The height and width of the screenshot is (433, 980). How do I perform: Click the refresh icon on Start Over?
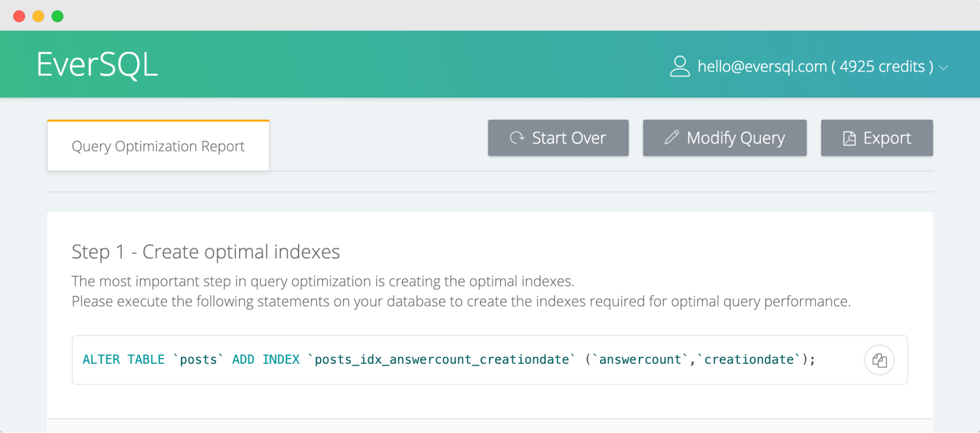[517, 138]
